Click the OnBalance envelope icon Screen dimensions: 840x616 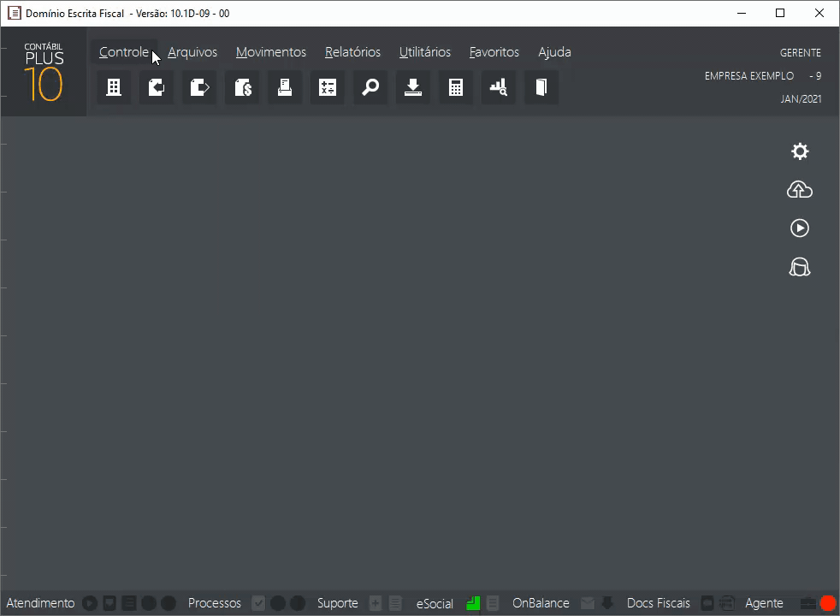click(588, 603)
